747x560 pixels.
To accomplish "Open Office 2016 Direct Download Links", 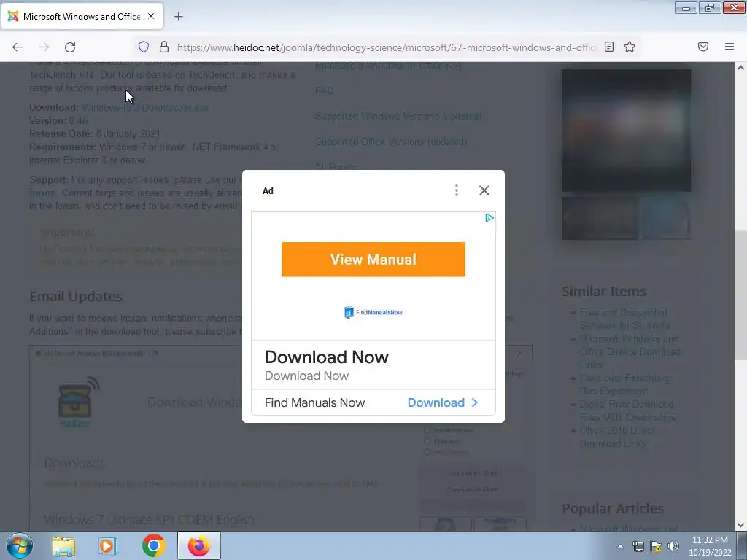I will coord(616,437).
